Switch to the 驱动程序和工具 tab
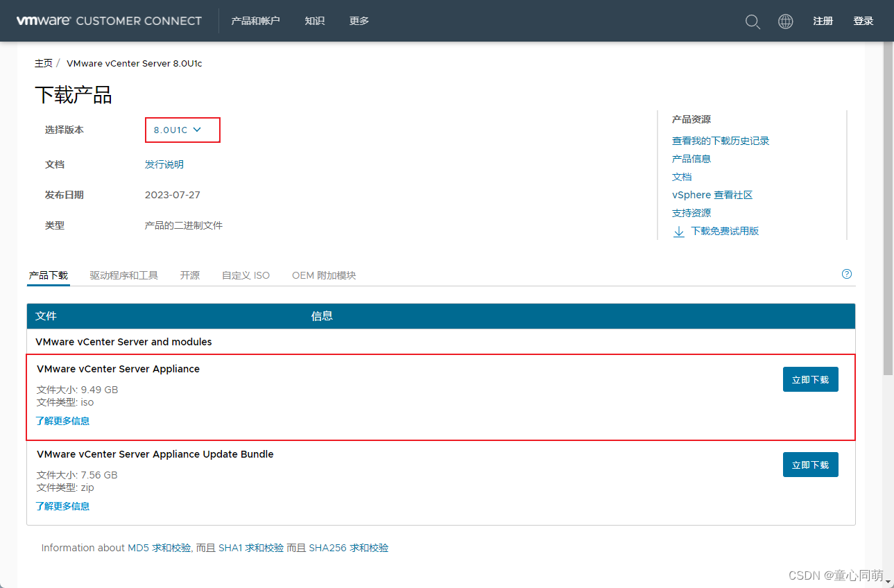Screen dimensions: 894x588 click(x=124, y=275)
